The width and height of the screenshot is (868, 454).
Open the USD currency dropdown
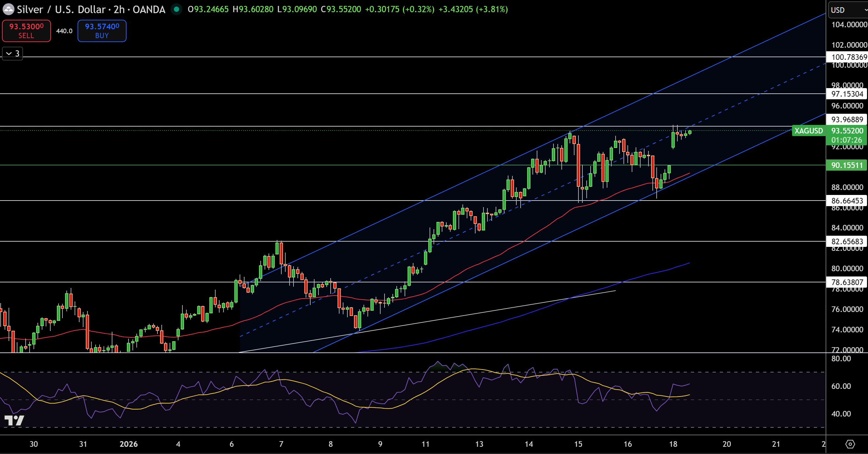848,10
